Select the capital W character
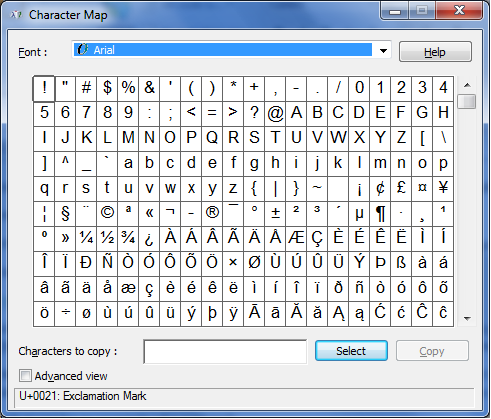This screenshot has height=419, width=491. 338,139
